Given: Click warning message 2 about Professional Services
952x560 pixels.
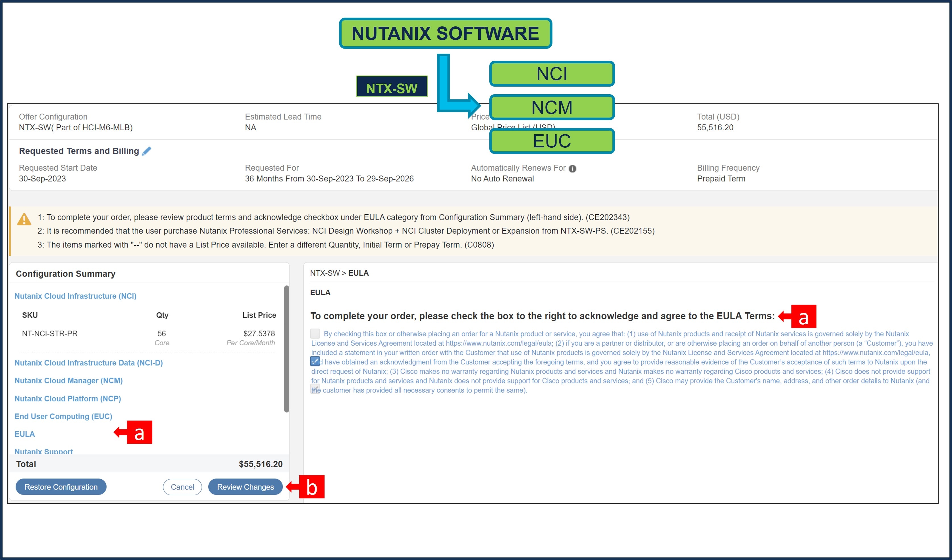Looking at the screenshot, I should click(x=346, y=231).
